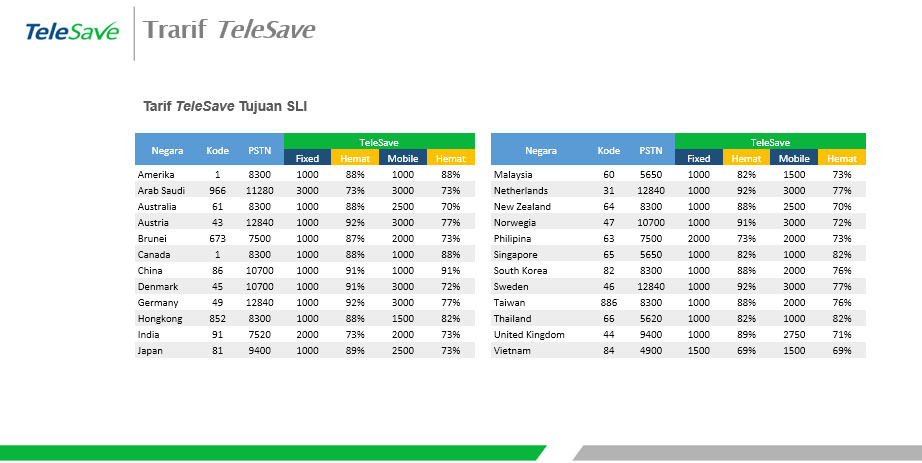The image size is (922, 463).
Task: Click the Austria row name
Action: pyautogui.click(x=153, y=222)
